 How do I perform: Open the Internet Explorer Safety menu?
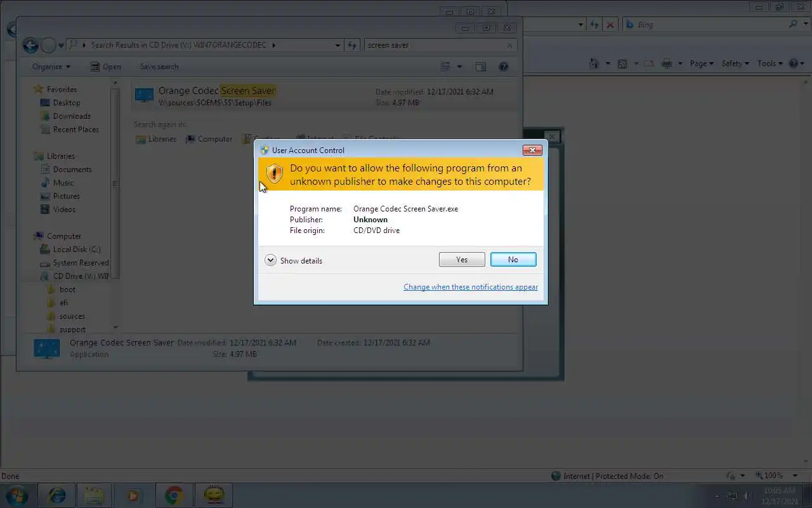tap(735, 63)
